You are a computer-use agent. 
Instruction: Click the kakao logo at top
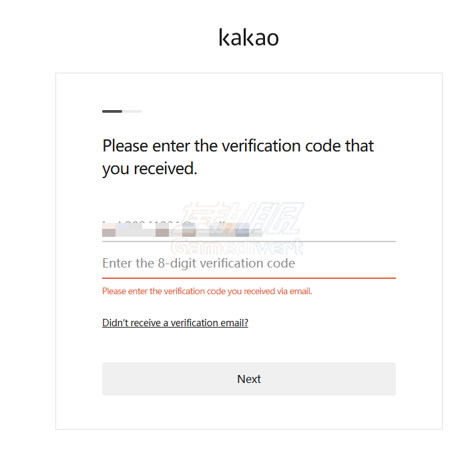point(248,37)
